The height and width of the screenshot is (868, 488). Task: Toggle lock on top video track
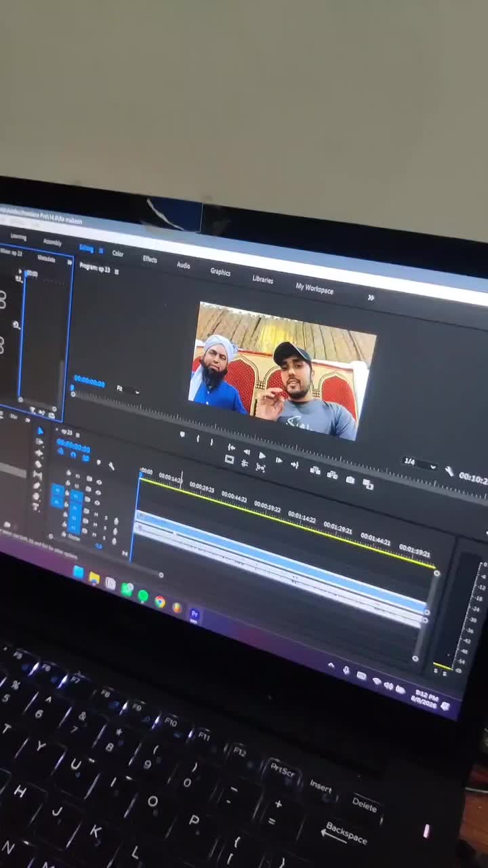pos(68,472)
